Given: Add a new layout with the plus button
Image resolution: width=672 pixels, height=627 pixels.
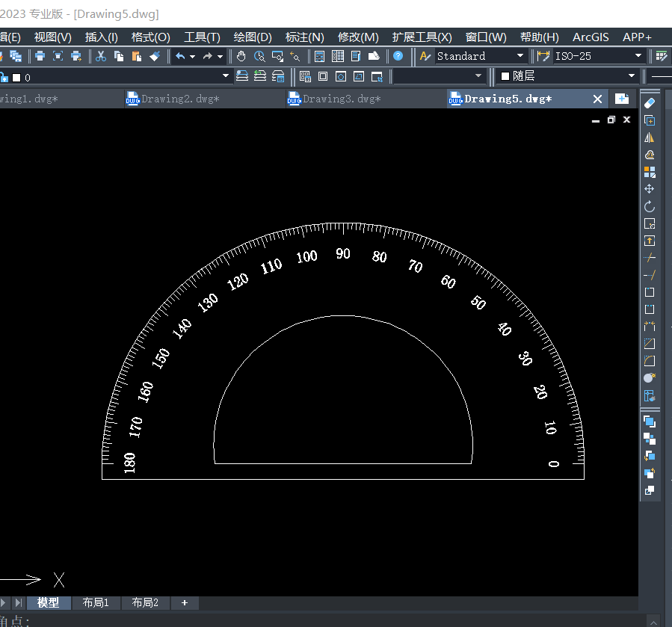Looking at the screenshot, I should point(185,602).
